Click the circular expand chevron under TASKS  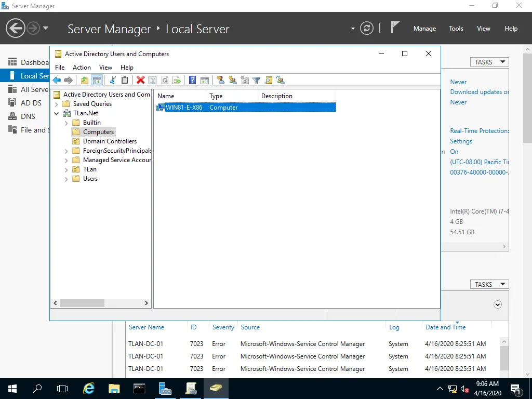click(x=497, y=304)
